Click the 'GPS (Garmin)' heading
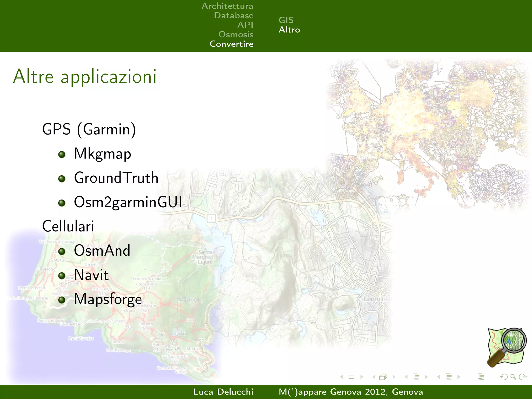 click(x=89, y=129)
